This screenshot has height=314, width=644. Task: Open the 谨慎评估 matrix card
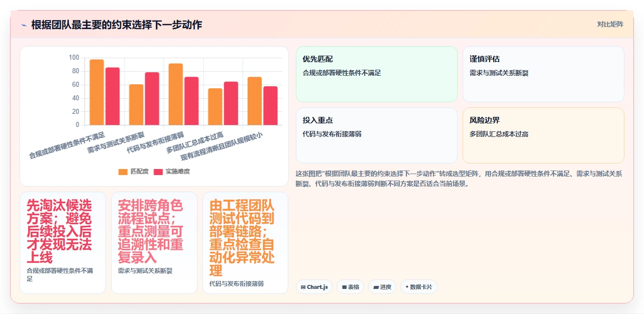pos(544,74)
